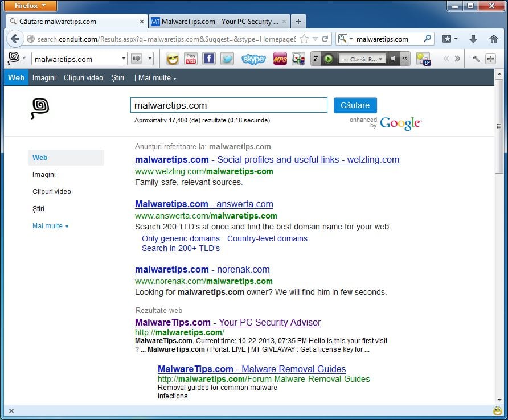Reload the page using the refresh icon

(x=325, y=39)
